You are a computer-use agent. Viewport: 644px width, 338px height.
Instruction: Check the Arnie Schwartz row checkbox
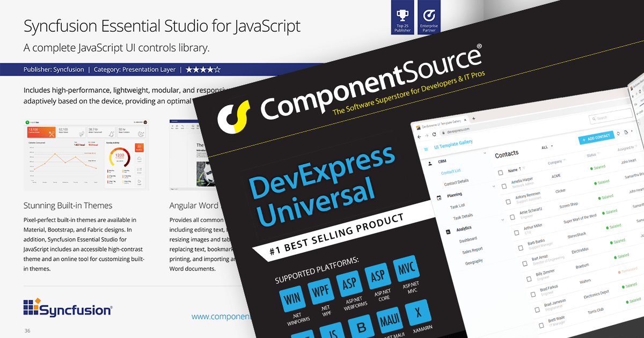coord(513,218)
